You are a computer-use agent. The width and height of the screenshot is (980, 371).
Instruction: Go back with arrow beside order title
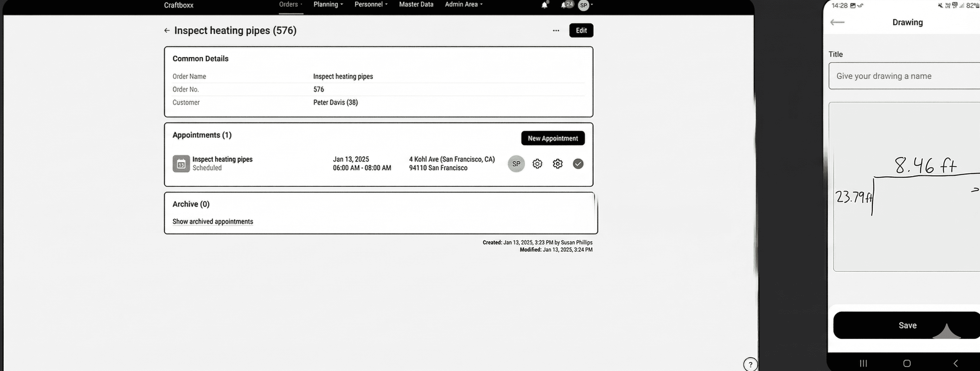(x=166, y=31)
